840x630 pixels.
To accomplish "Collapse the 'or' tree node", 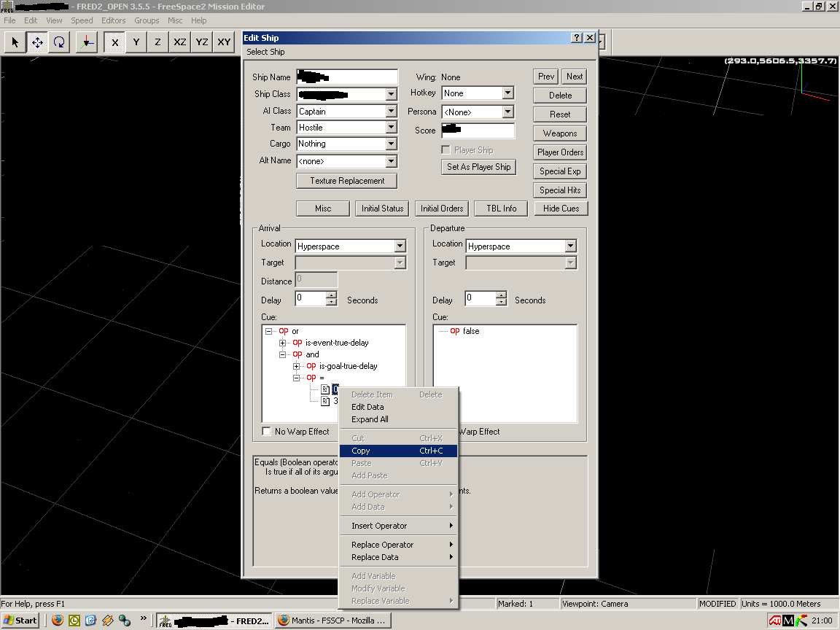I will [x=269, y=331].
